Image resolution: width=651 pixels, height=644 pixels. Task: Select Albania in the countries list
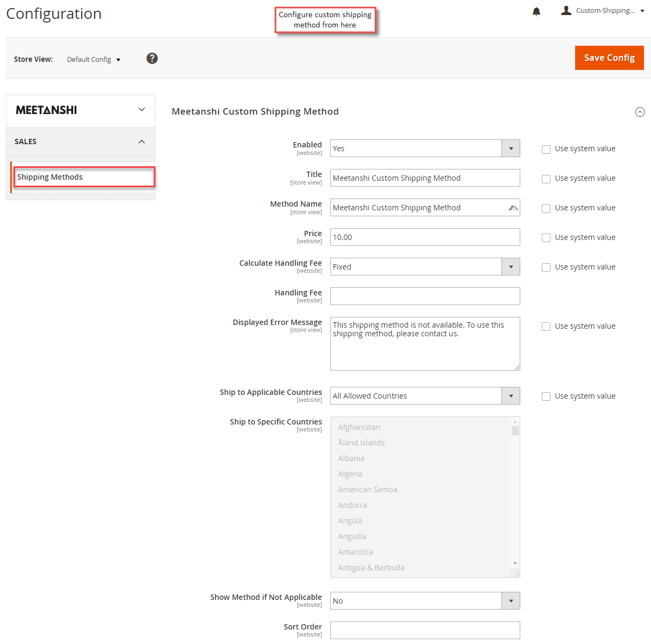pos(351,458)
